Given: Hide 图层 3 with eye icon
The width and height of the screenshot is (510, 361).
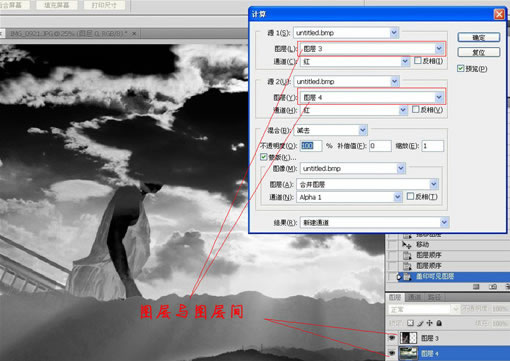Looking at the screenshot, I should click(392, 338).
